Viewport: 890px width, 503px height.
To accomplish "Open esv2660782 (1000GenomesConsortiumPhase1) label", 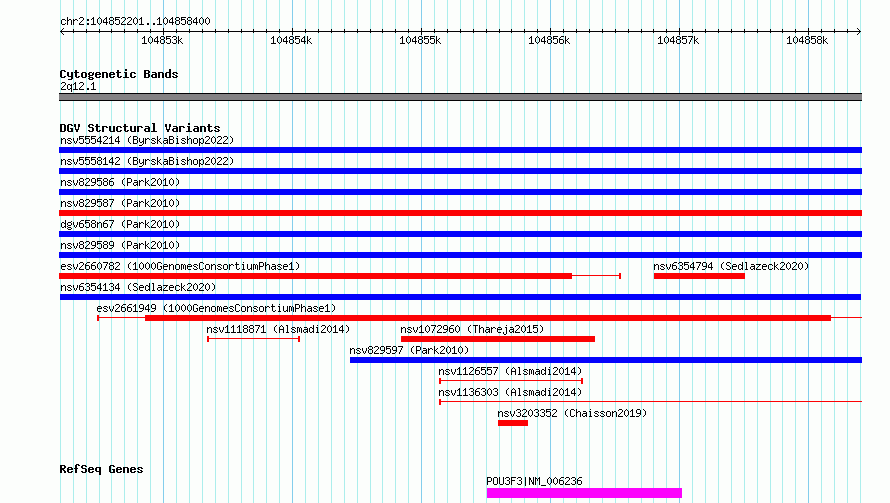I will click(180, 266).
